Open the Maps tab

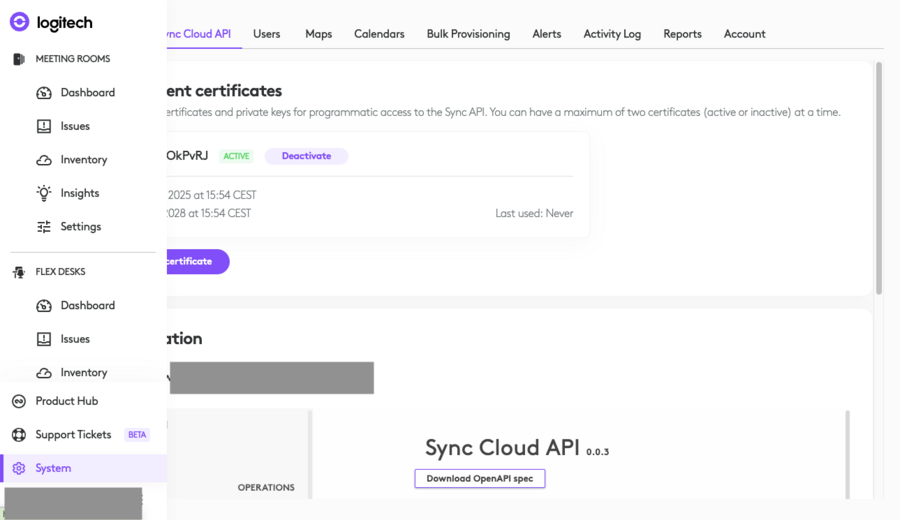point(319,34)
